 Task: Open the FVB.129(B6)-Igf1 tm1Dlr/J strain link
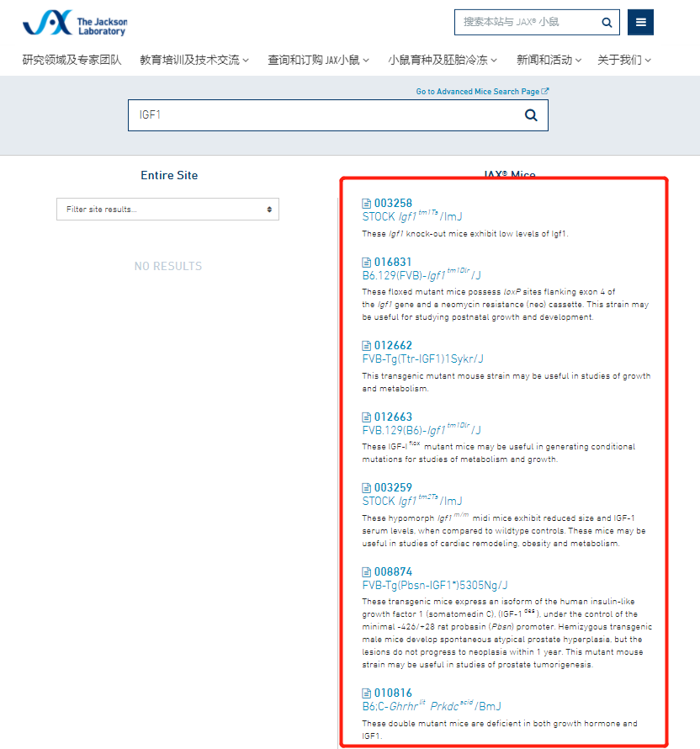422,429
